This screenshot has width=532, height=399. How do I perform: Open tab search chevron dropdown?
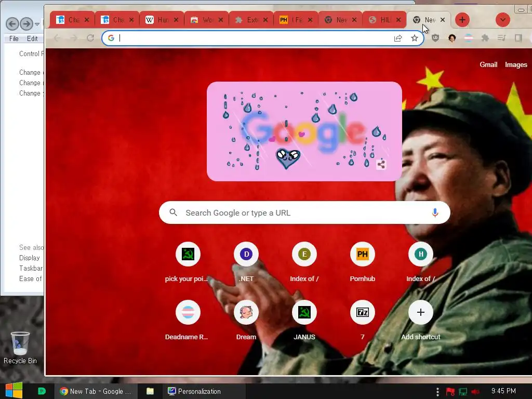tap(503, 20)
